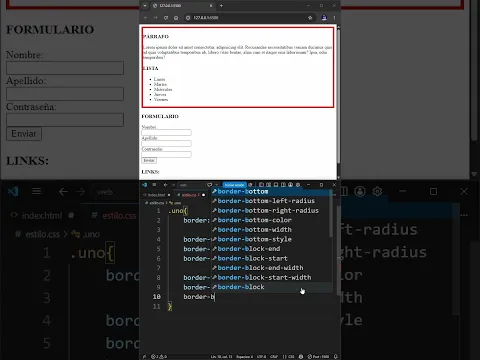Select the 127.0.0.1:5500 browser tab
Image resolution: width=480 pixels, height=360 pixels.
click(182, 5)
